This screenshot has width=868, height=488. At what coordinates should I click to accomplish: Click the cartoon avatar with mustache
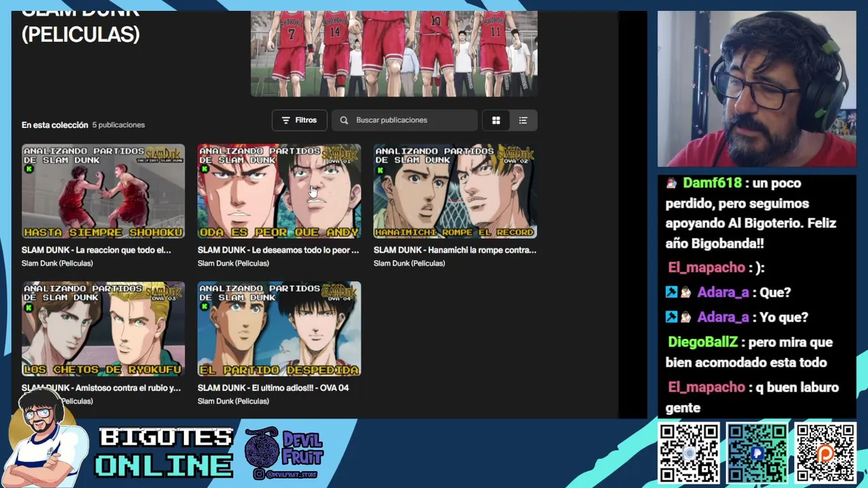(x=45, y=437)
